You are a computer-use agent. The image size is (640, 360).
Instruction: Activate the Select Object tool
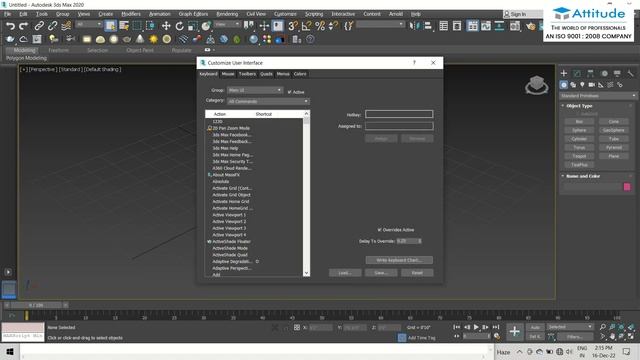pos(110,26)
